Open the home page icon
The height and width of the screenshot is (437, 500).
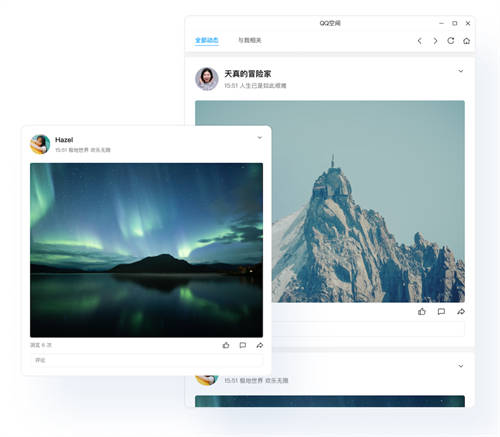(466, 41)
